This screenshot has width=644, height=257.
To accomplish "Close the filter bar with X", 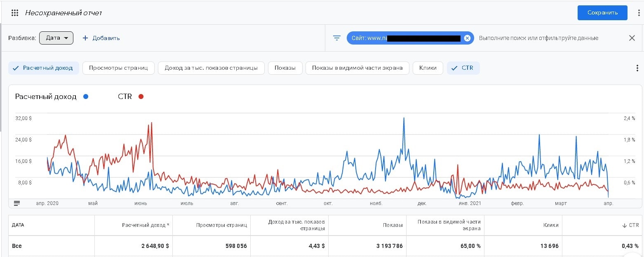I will click(632, 38).
